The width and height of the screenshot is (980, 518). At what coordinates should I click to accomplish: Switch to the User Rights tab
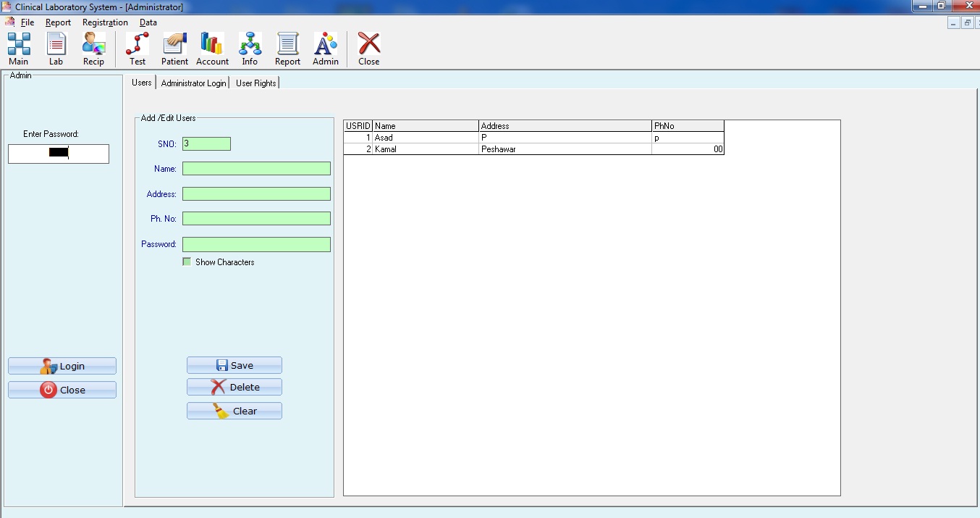(x=255, y=83)
